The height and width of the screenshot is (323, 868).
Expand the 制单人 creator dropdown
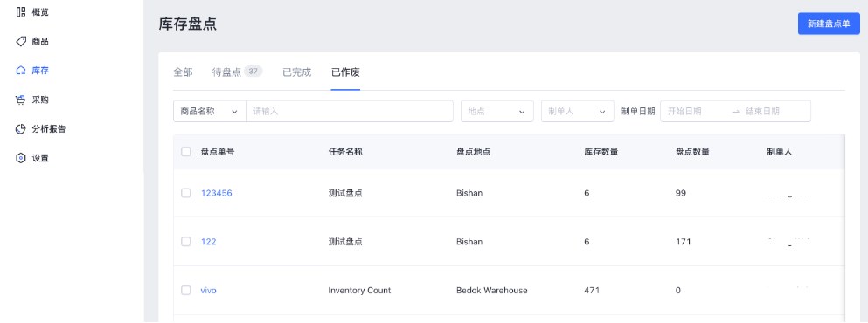point(578,111)
